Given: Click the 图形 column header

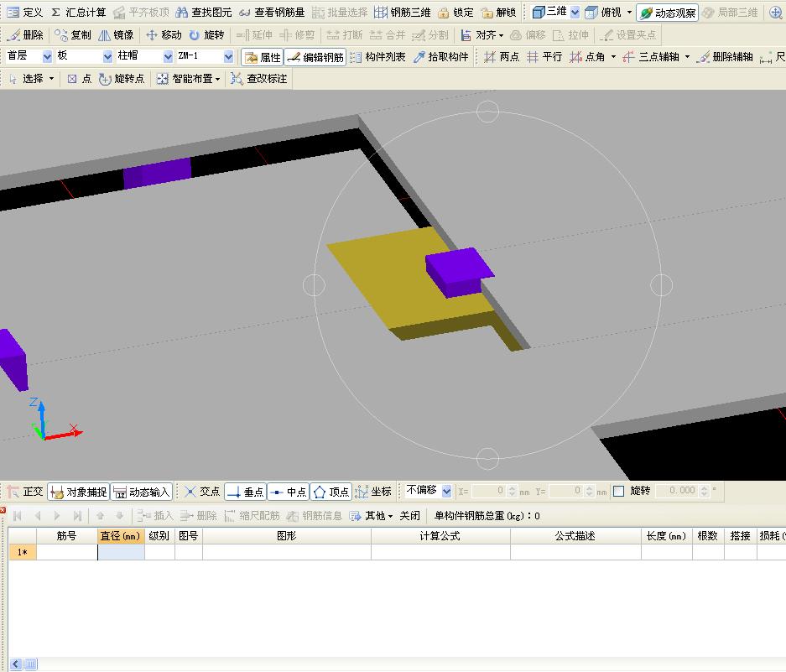Looking at the screenshot, I should [287, 536].
